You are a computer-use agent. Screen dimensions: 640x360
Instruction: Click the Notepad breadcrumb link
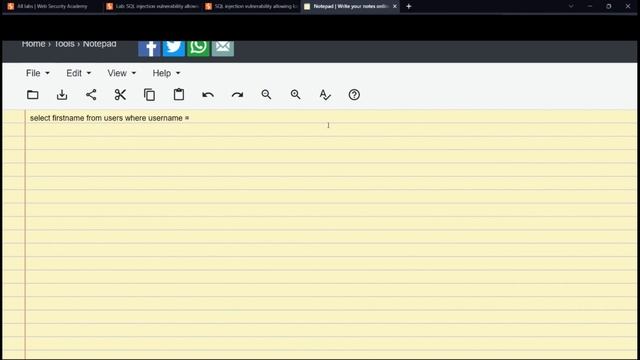(100, 44)
